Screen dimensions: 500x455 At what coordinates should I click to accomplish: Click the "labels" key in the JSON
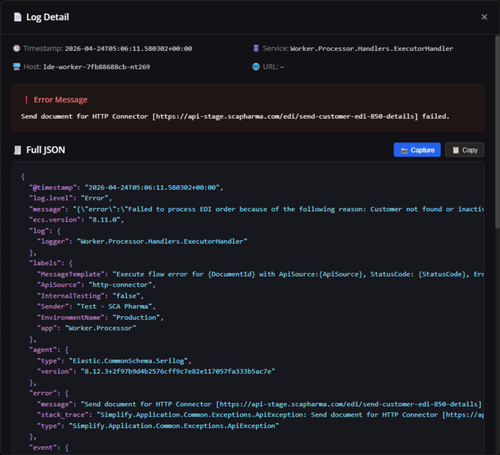pyautogui.click(x=45, y=263)
